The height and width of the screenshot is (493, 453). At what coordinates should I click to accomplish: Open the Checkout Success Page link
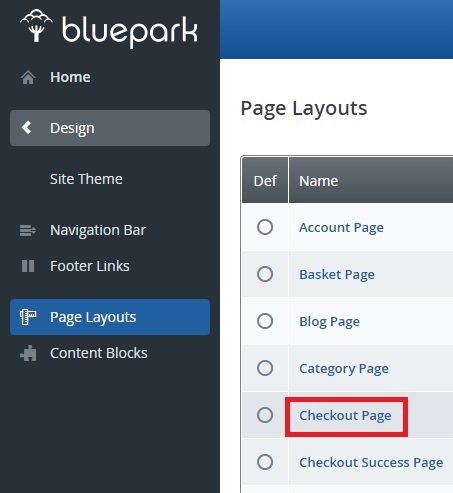(371, 463)
